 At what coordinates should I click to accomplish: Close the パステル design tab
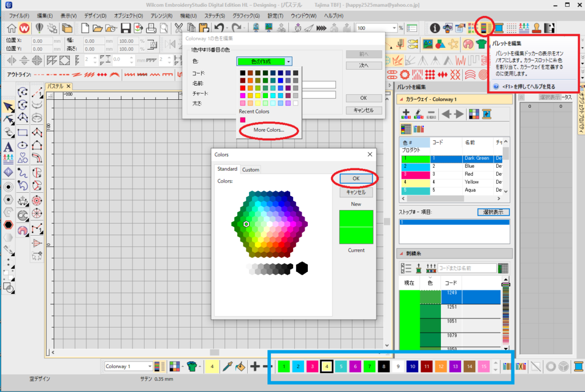click(x=69, y=86)
